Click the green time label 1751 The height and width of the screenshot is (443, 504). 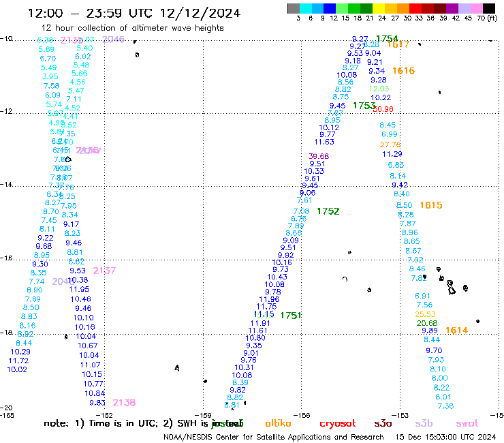(x=291, y=316)
